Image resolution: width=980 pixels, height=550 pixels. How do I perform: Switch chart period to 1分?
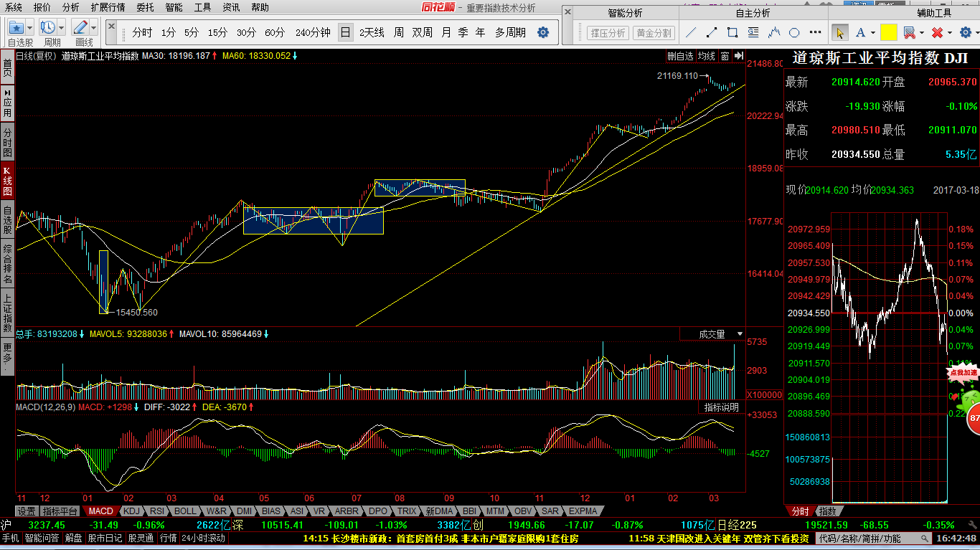(168, 32)
